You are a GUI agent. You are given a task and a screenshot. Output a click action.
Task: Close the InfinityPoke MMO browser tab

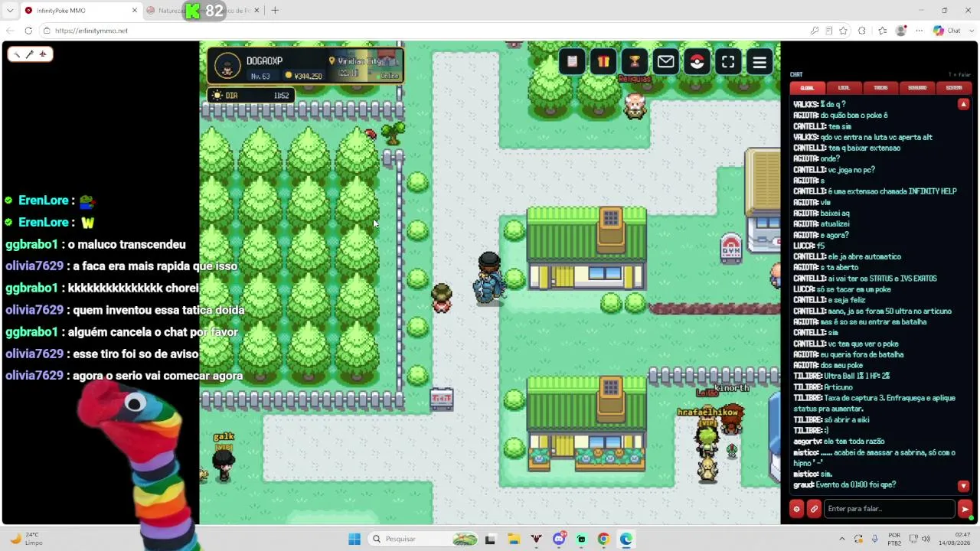[x=135, y=11]
